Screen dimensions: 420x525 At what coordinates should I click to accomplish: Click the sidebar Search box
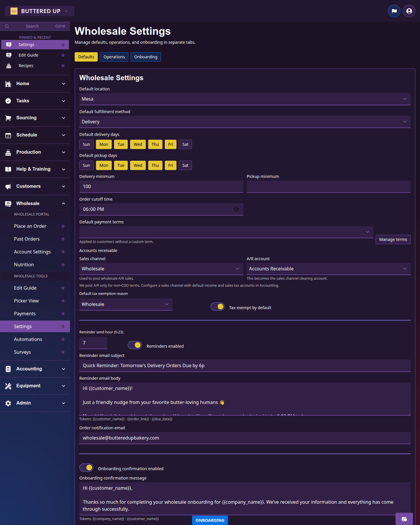pyautogui.click(x=35, y=26)
